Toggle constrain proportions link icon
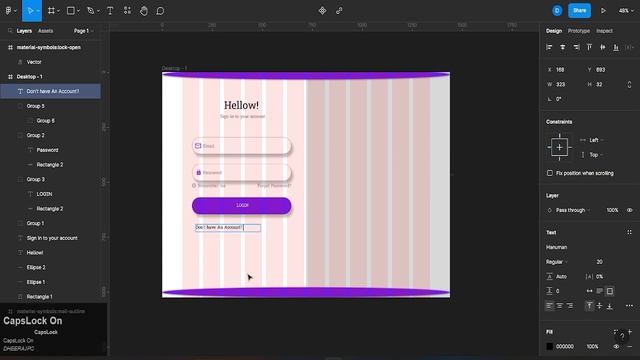 click(629, 84)
